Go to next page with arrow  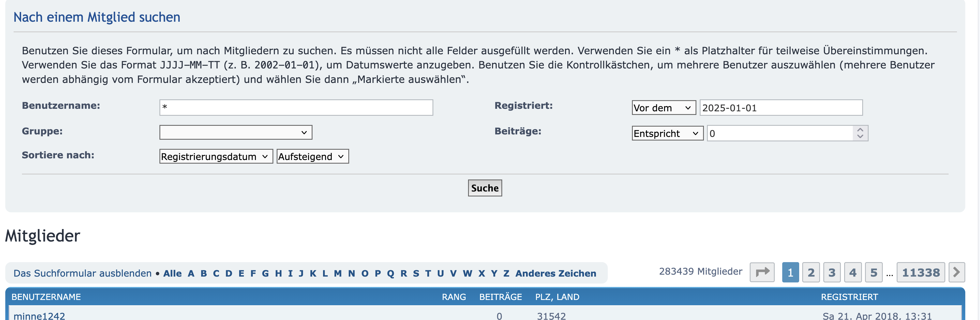pyautogui.click(x=956, y=272)
